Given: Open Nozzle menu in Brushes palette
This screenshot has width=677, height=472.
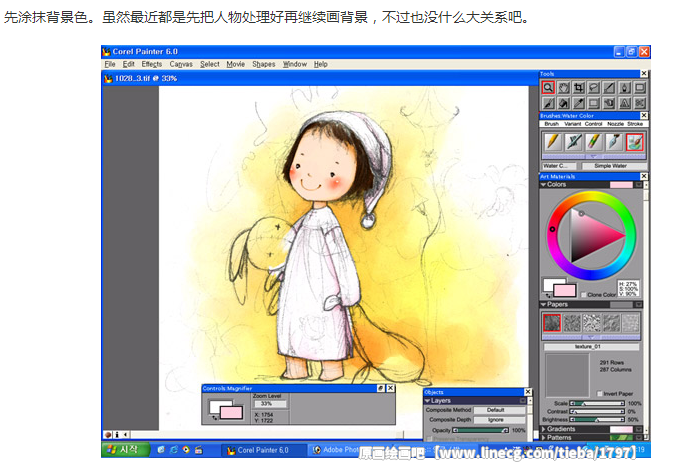Looking at the screenshot, I should click(x=615, y=124).
